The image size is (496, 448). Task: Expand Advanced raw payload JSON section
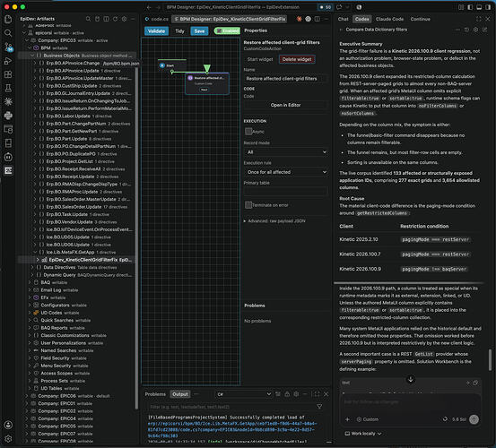(x=274, y=220)
